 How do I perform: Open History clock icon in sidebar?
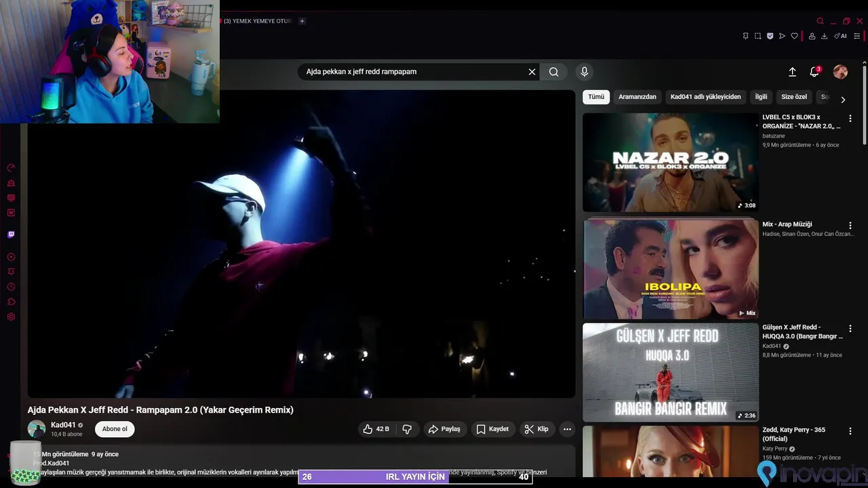pyautogui.click(x=11, y=287)
